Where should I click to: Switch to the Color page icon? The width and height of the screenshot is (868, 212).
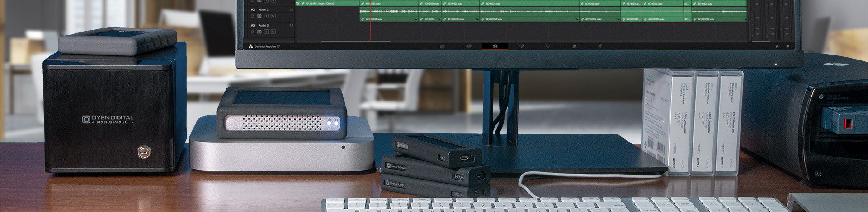[547, 46]
